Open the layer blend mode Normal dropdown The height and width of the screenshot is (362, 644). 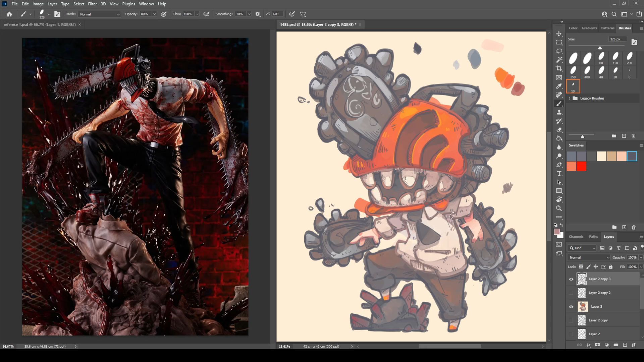click(x=589, y=257)
